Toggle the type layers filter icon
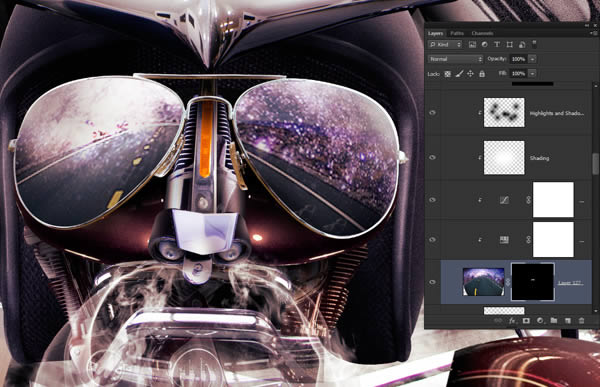 click(497, 45)
